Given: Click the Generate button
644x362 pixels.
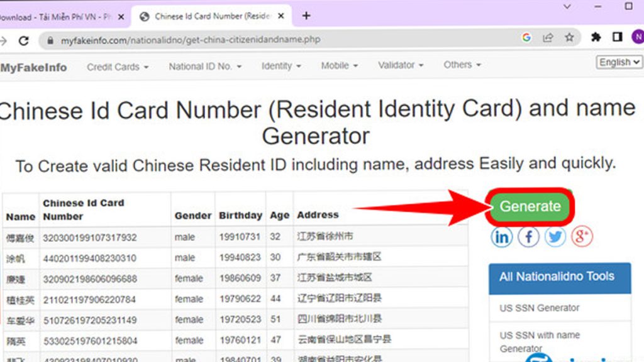Looking at the screenshot, I should [x=530, y=206].
